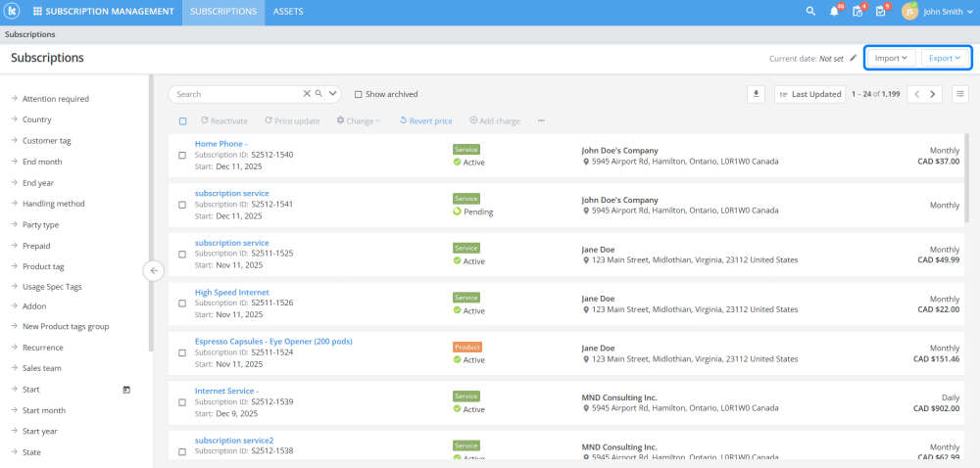Viewport: 980px width, 468px height.
Task: Click John Smith avatar
Action: coord(909,11)
